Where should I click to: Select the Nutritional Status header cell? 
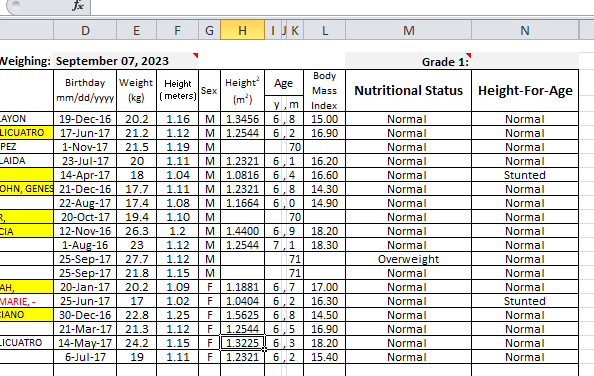408,90
